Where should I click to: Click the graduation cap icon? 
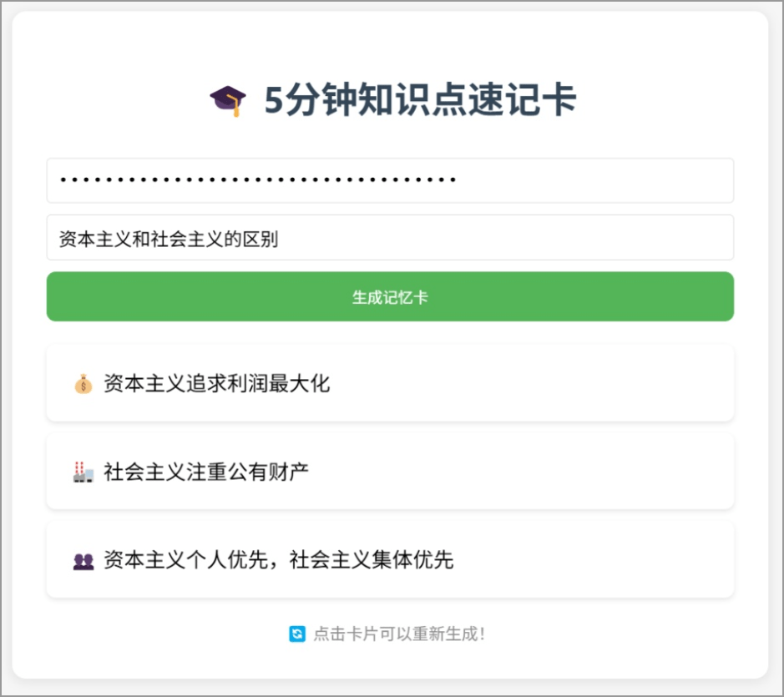click(x=227, y=100)
